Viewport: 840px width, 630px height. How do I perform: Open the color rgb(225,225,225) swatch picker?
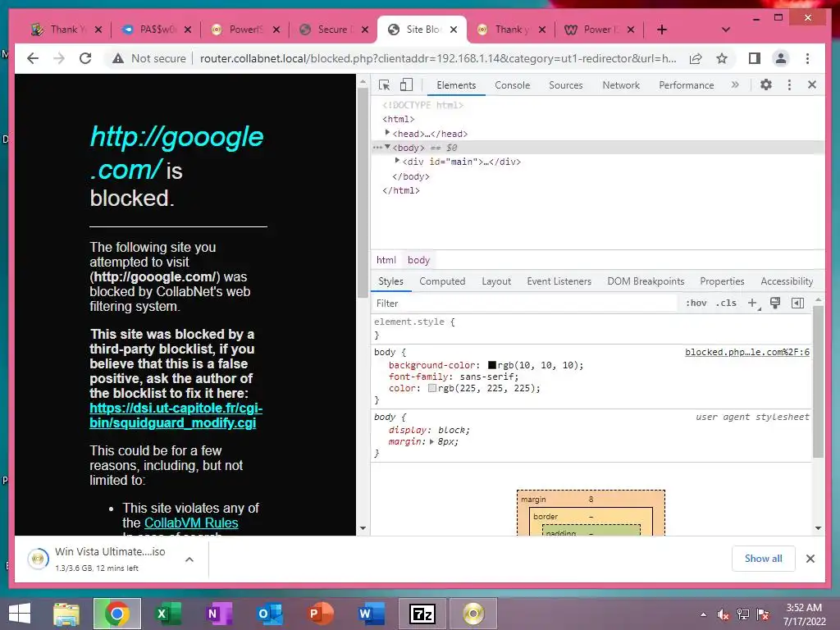pyautogui.click(x=431, y=388)
